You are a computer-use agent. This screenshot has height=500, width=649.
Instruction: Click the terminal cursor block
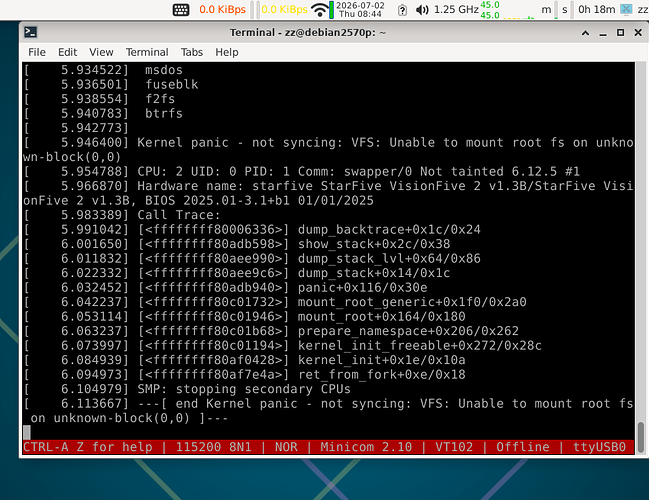coord(27,433)
